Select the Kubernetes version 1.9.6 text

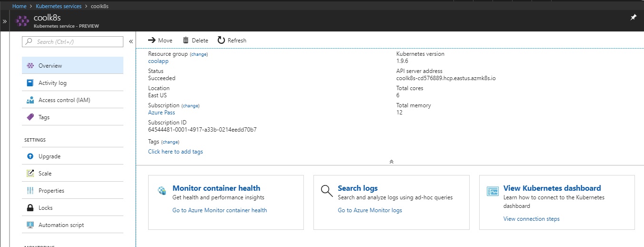click(x=402, y=61)
